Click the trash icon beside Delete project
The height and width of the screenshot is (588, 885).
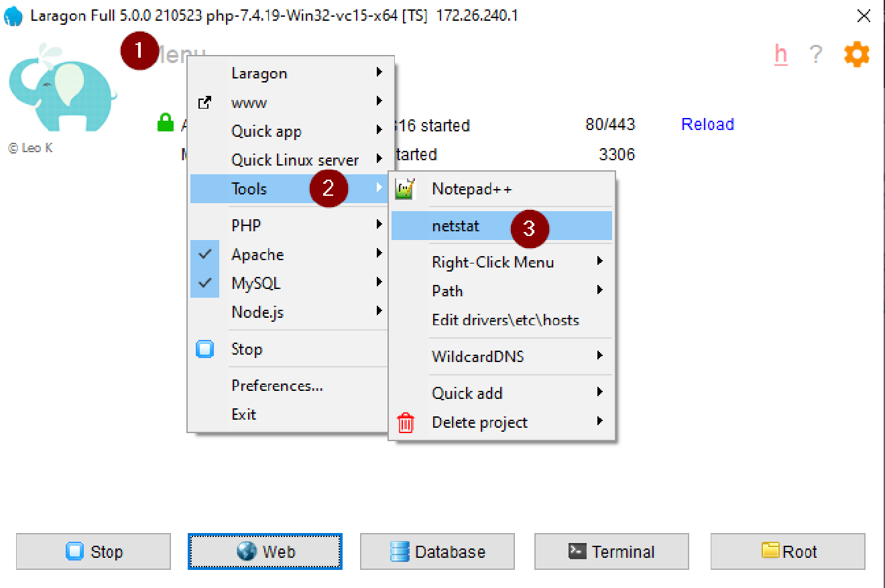[x=406, y=422]
